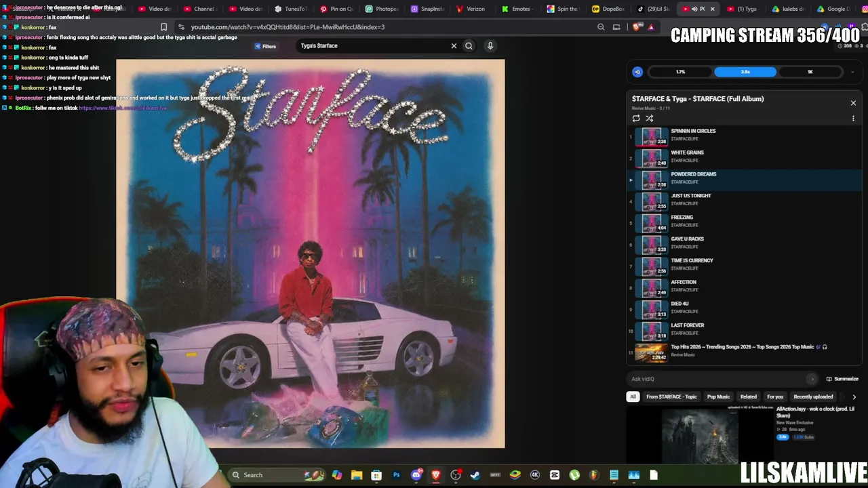Submit the YouTube search with magnifier button

coord(469,46)
